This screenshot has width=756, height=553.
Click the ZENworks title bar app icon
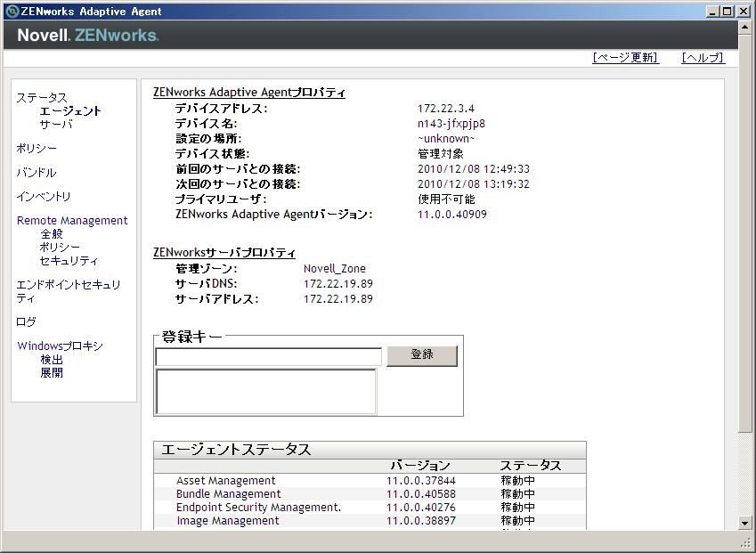12,11
